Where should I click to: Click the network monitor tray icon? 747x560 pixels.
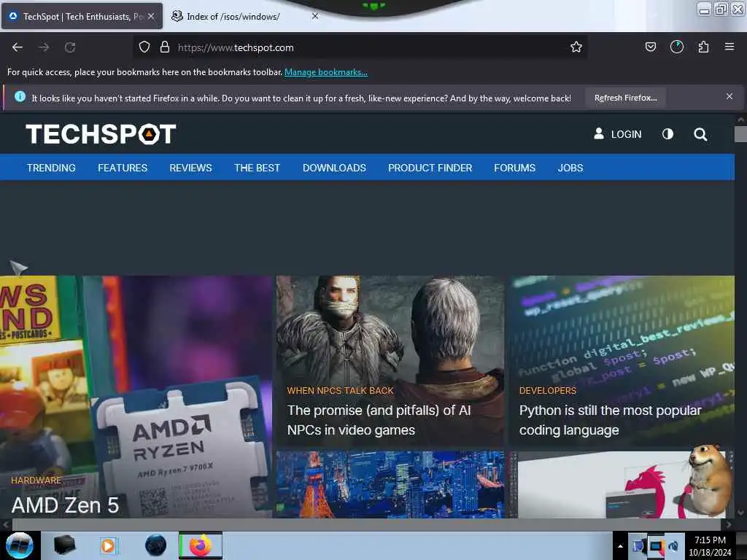click(x=656, y=546)
